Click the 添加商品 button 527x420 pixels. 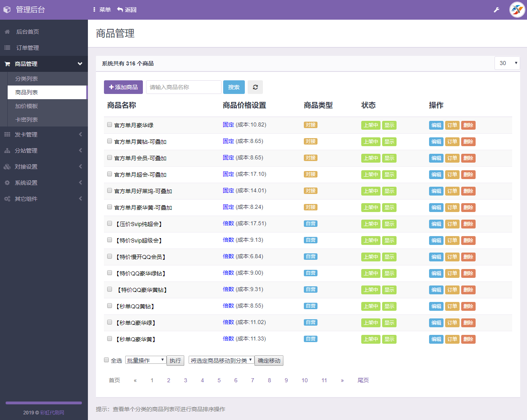pyautogui.click(x=123, y=87)
